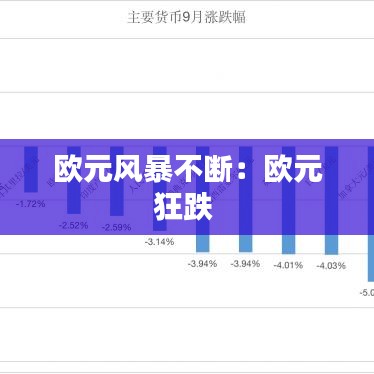The image size is (374, 374).
Task: Click the cut-off -5.0 label at the edge
Action: (367, 293)
